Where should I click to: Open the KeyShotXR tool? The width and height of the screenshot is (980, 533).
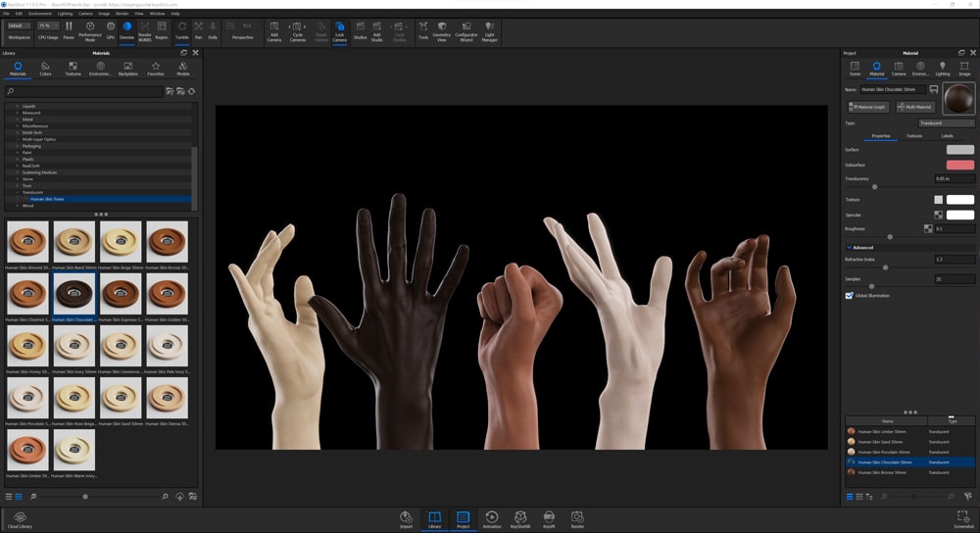point(521,518)
